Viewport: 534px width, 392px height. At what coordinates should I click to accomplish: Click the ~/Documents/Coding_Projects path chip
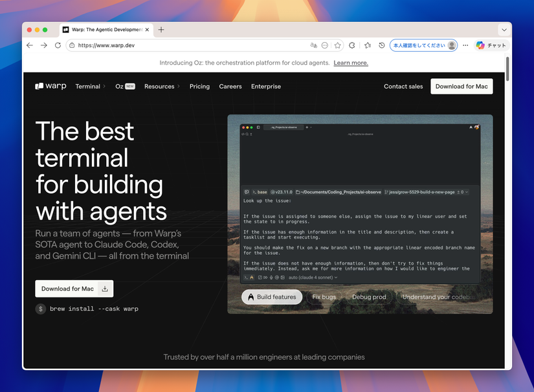(x=338, y=192)
